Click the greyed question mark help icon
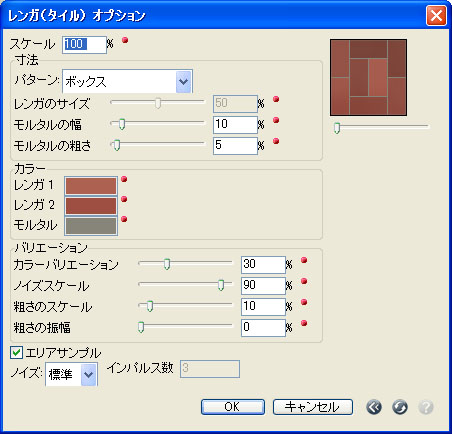Screen dimensions: 452x434 [426, 407]
